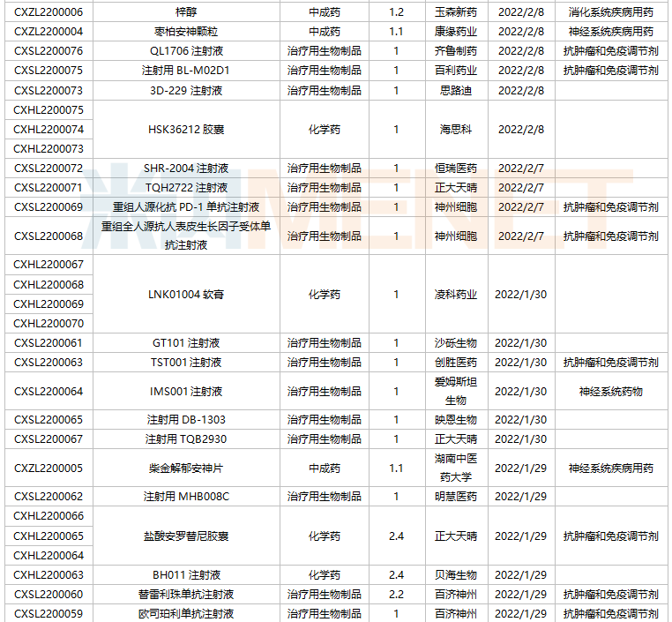The width and height of the screenshot is (672, 622).
Task: Select drug name BH011 注射液
Action: (186, 575)
